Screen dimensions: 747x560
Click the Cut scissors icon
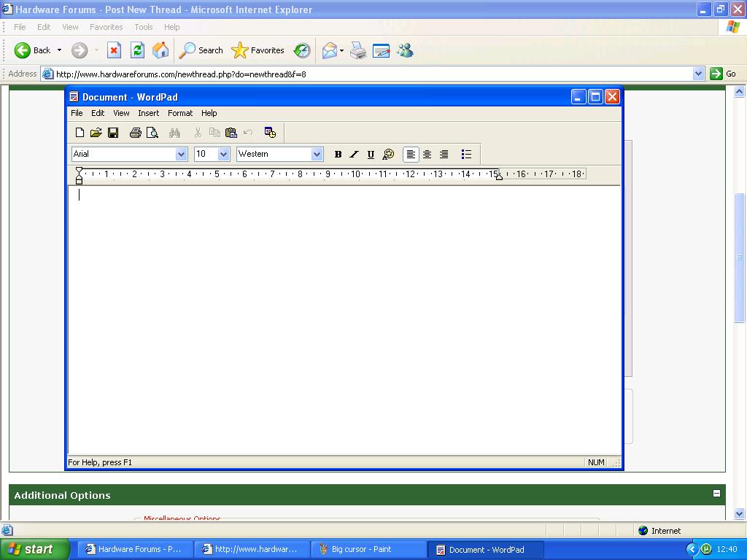click(198, 133)
